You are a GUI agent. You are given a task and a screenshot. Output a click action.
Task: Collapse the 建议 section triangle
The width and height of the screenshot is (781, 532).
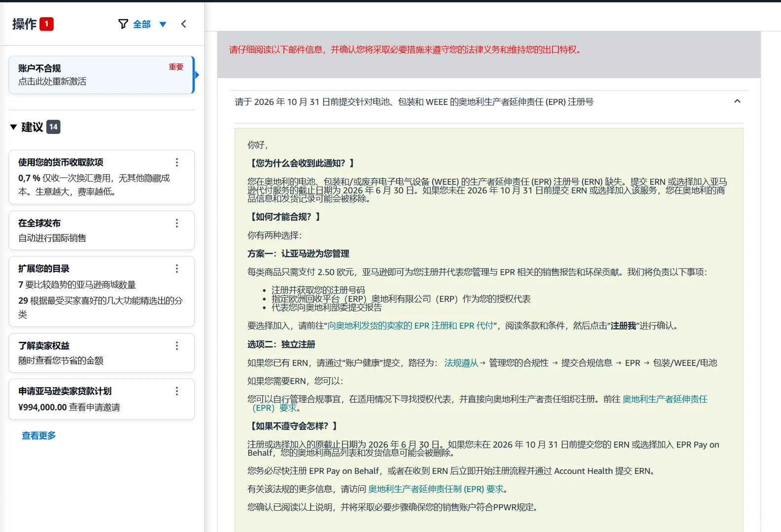(13, 127)
